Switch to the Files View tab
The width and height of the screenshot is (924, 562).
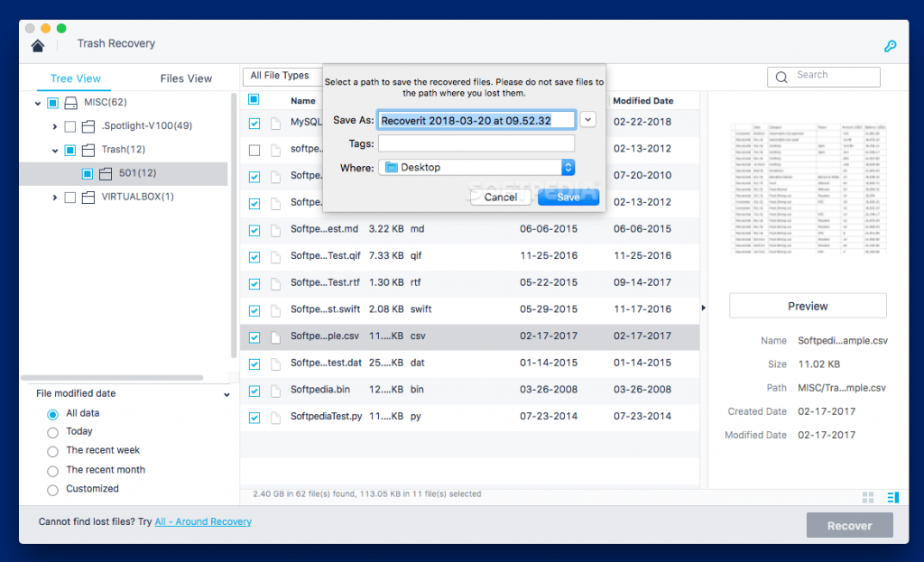coord(186,78)
